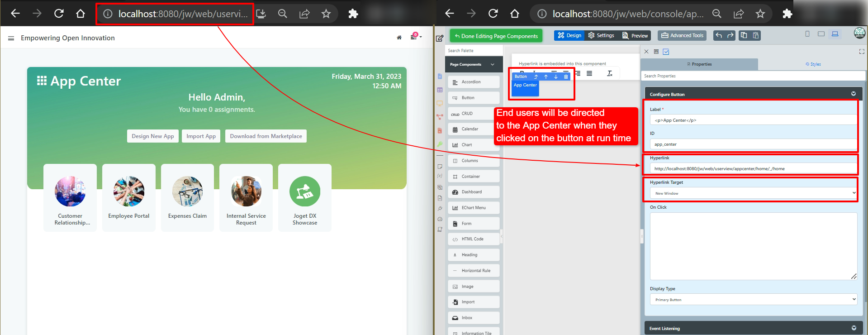Screen dimensions: 868x335
Task: Click Import App button
Action: click(201, 136)
